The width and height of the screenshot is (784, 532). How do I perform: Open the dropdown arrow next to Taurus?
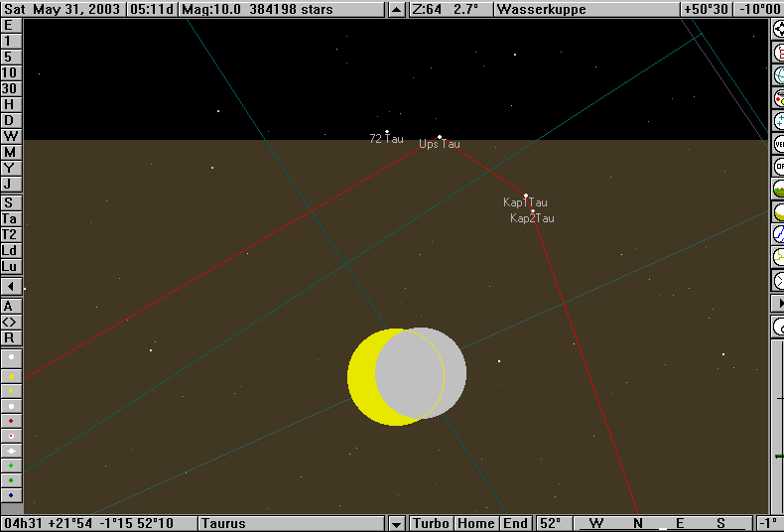point(397,523)
